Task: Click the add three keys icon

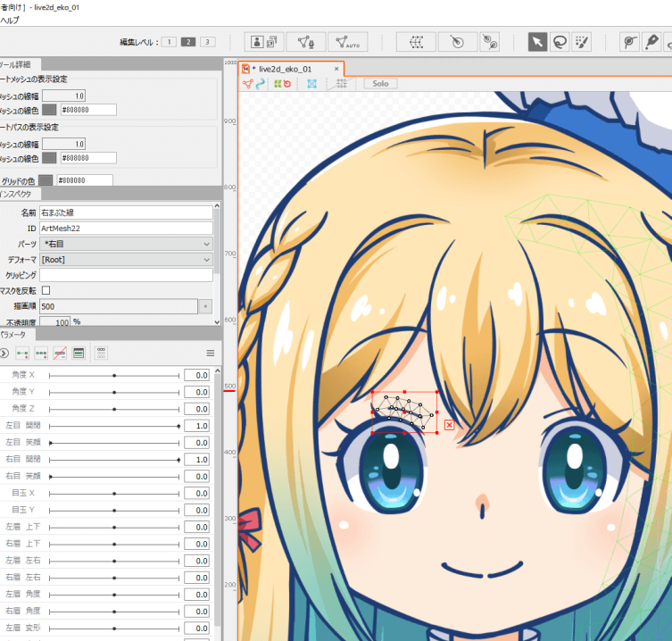Action: coord(41,354)
